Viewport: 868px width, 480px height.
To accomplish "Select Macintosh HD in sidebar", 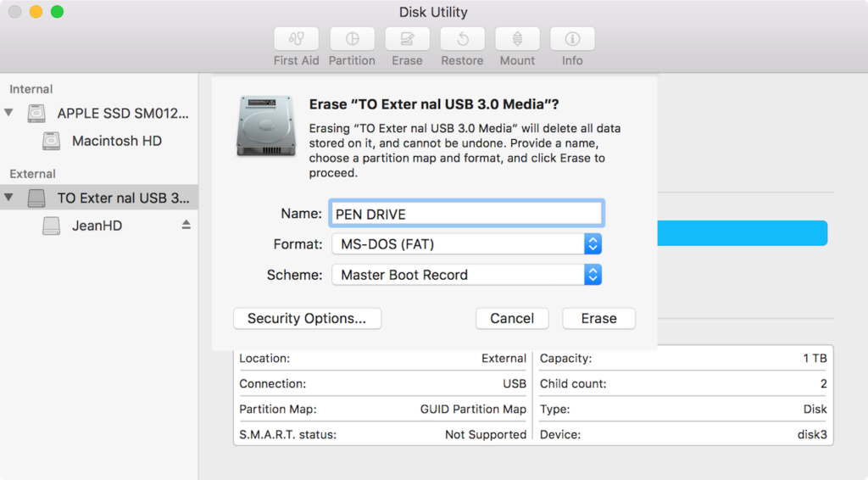I will click(117, 141).
